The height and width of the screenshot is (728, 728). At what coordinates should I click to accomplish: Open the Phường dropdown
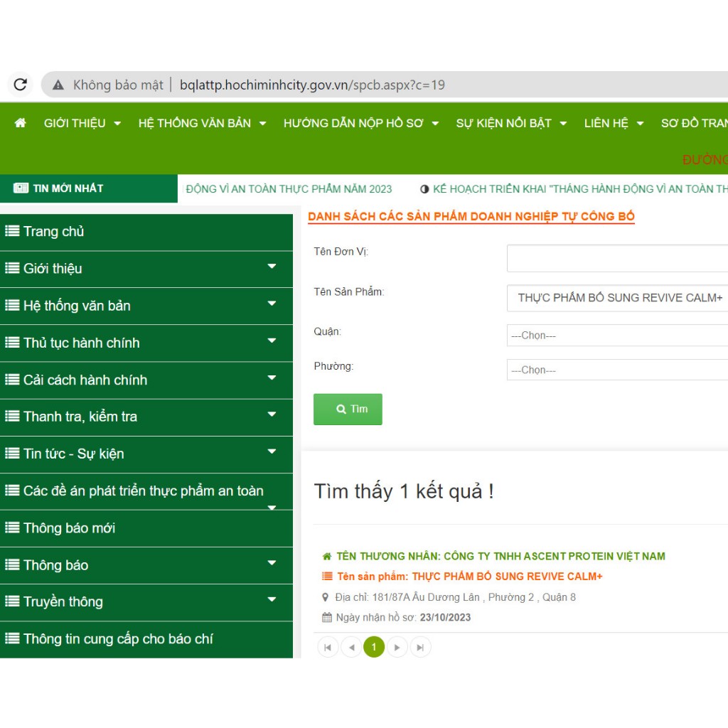coord(617,370)
